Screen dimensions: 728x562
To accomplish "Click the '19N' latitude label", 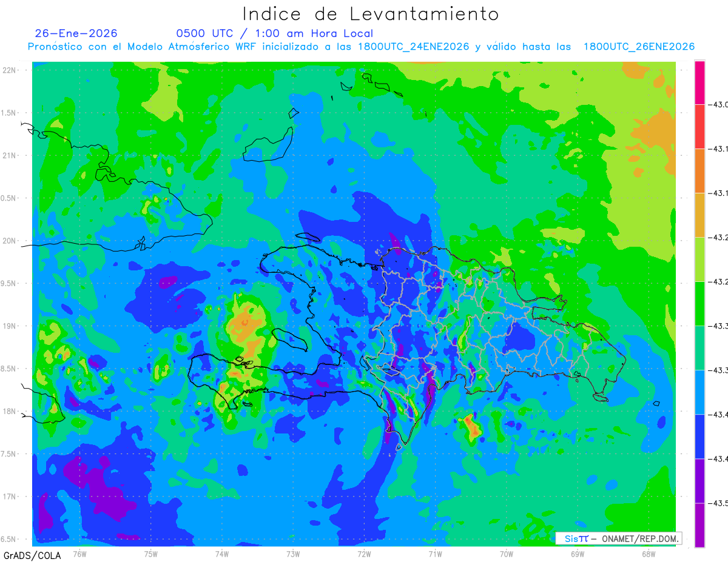I will [10, 326].
